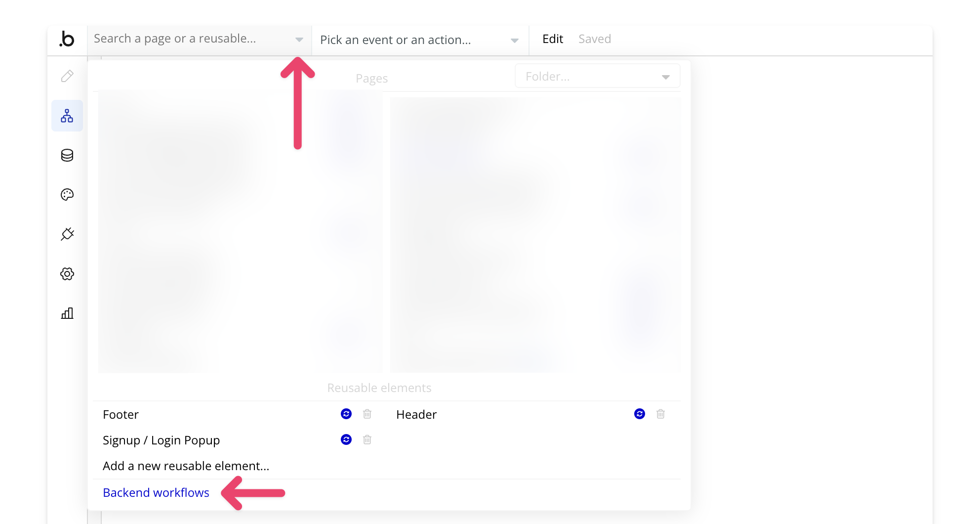Screen dimensions: 980x524
Task: Delete the Signup / Login Popup element
Action: (x=367, y=439)
